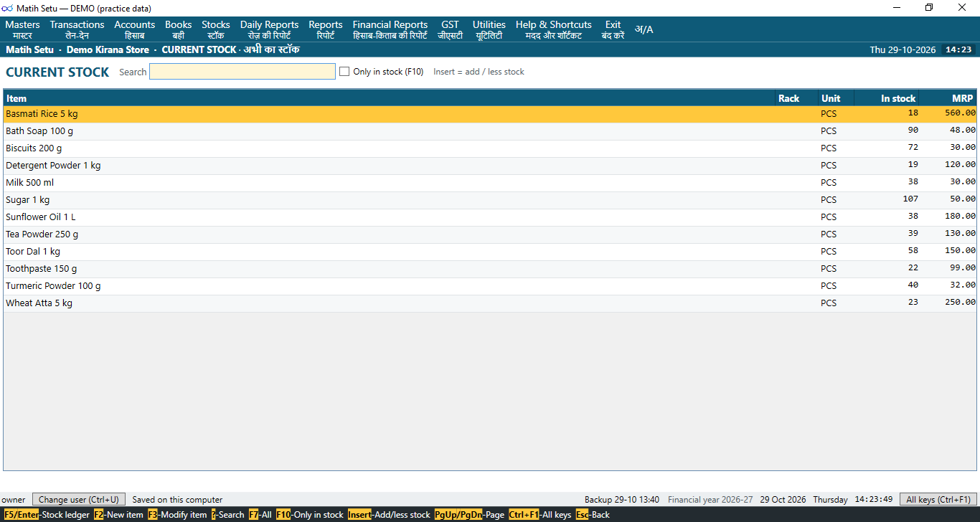Click the Insert-Add/less stock shortcut hint
The height and width of the screenshot is (522, 980).
[x=389, y=515]
